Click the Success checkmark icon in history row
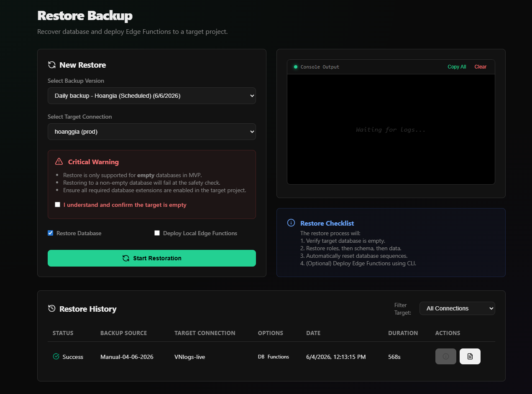 [x=56, y=356]
